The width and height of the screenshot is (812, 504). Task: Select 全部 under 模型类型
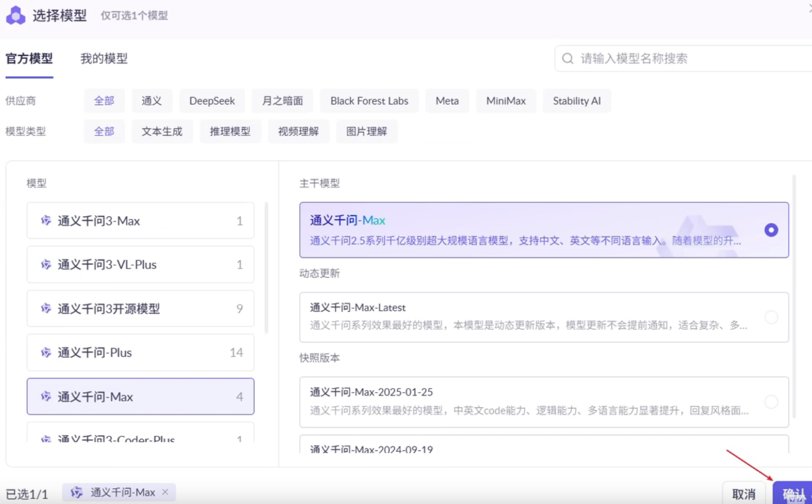[104, 132]
